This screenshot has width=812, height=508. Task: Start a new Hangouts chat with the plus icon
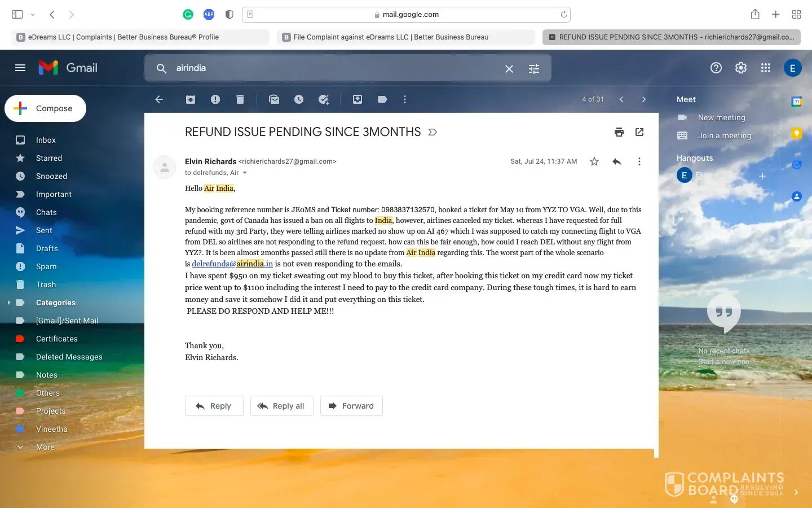762,176
